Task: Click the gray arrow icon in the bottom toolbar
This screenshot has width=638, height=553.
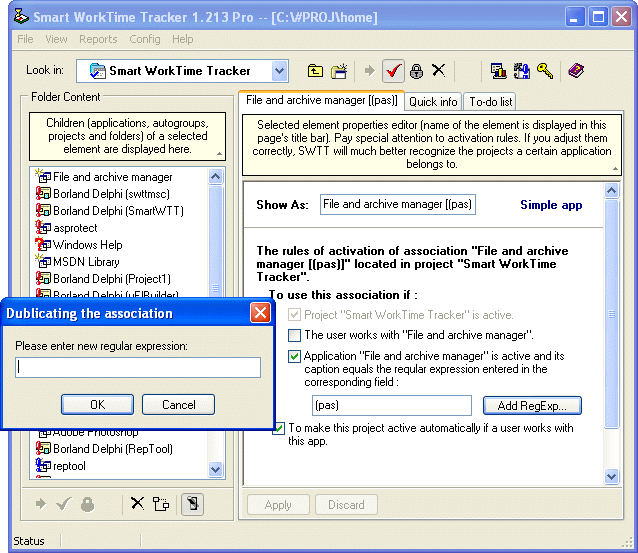Action: [41, 504]
